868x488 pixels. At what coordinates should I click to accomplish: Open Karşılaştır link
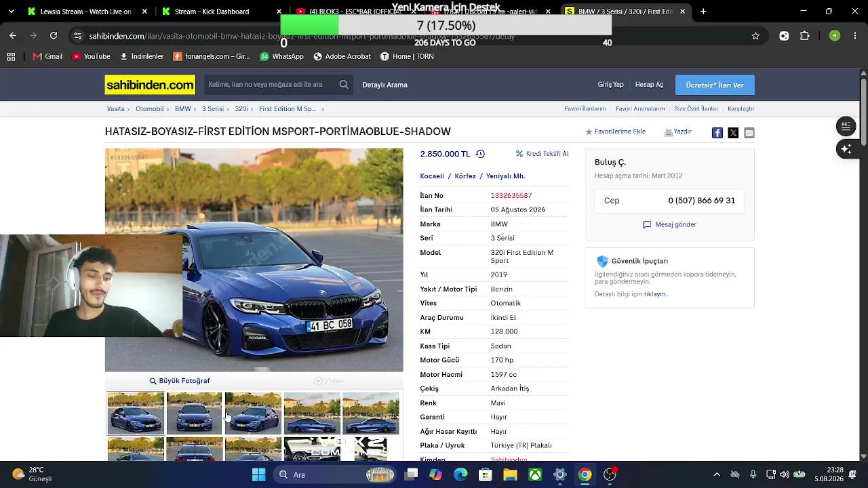click(741, 108)
